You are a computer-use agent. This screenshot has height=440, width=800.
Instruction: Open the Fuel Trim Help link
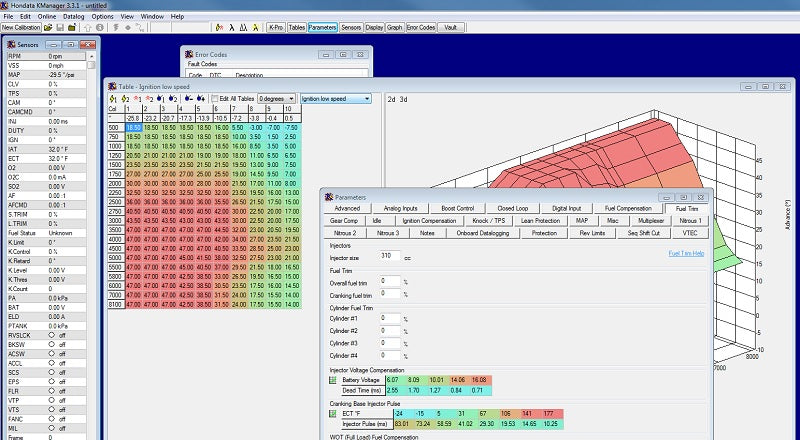pyautogui.click(x=686, y=253)
